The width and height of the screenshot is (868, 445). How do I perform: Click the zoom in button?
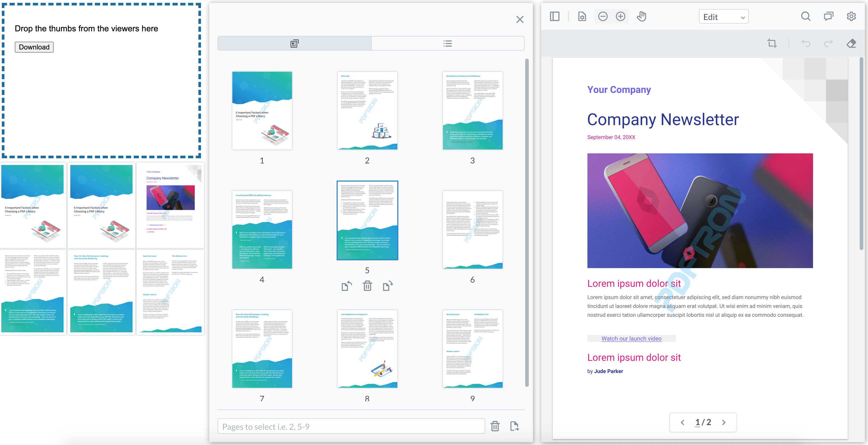pos(620,17)
